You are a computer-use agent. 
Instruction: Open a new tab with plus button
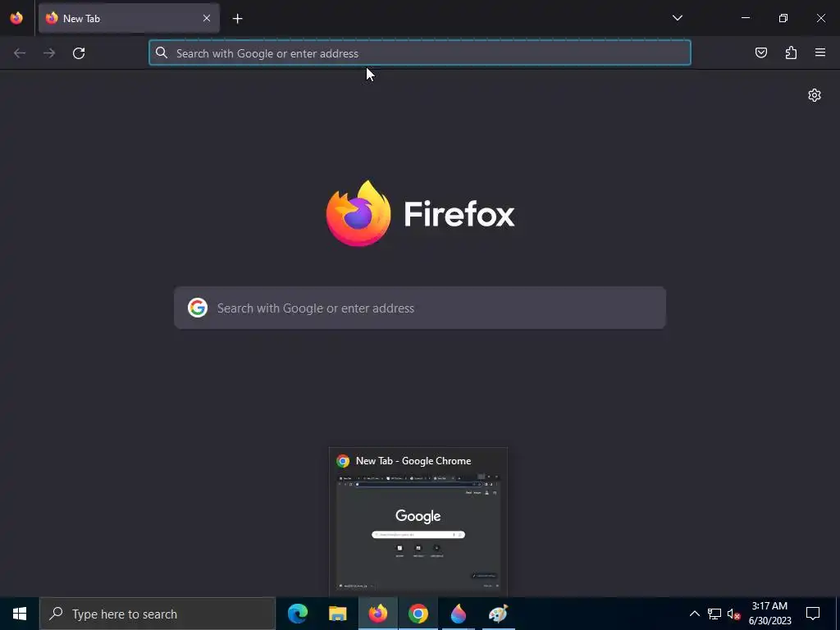pyautogui.click(x=237, y=19)
